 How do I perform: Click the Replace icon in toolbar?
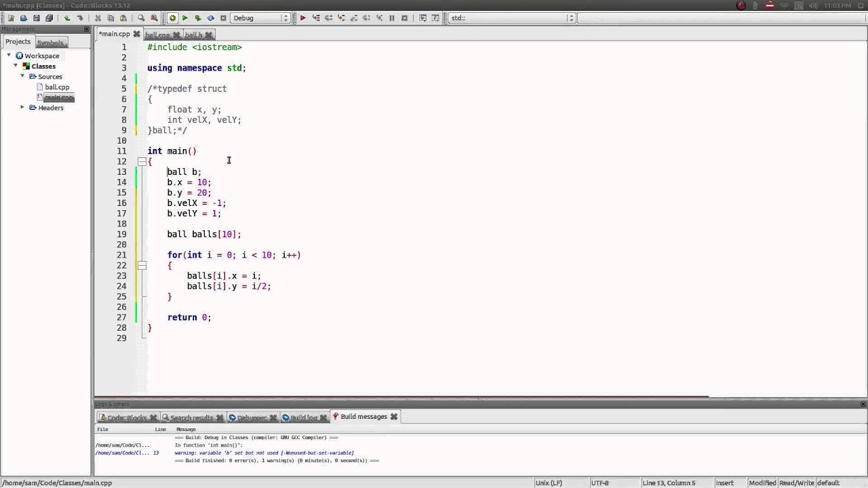[154, 18]
